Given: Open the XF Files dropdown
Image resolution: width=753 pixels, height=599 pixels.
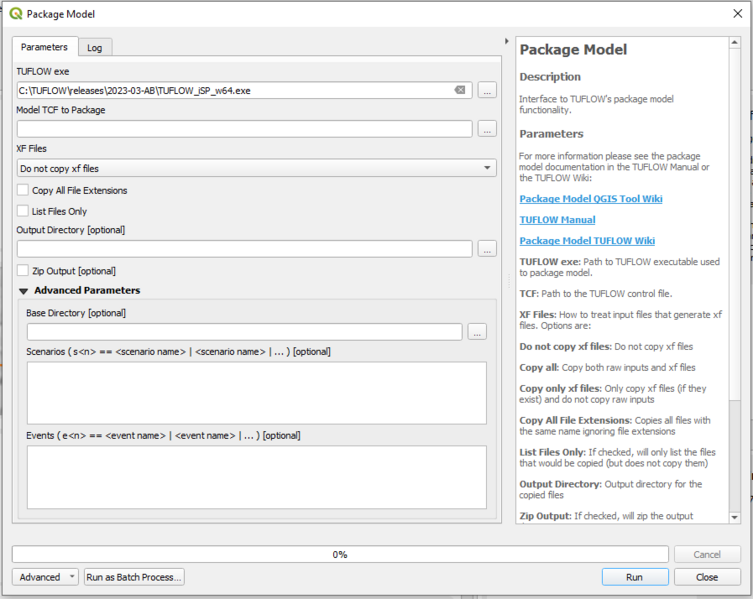Looking at the screenshot, I should coord(256,169).
